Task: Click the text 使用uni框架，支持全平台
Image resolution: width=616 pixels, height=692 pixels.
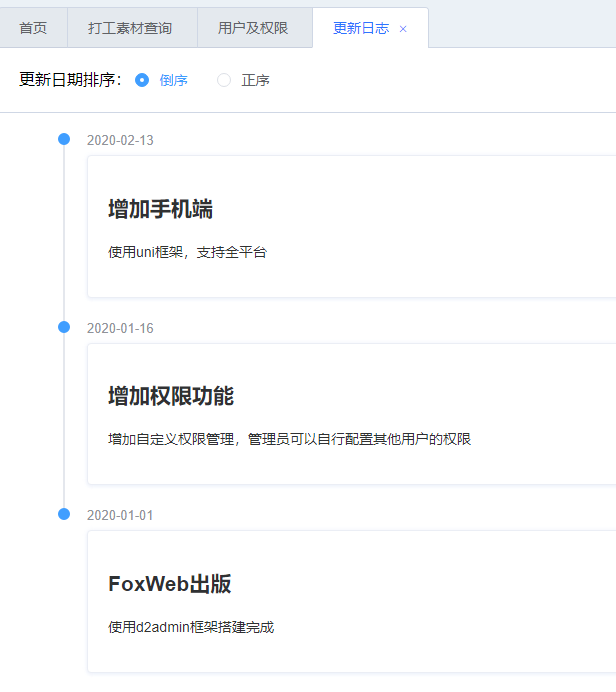Action: (x=187, y=252)
